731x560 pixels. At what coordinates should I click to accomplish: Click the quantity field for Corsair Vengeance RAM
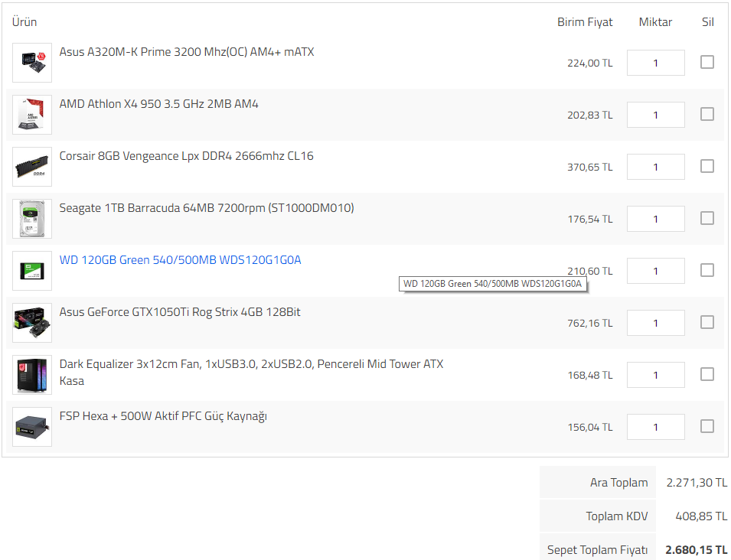(656, 167)
